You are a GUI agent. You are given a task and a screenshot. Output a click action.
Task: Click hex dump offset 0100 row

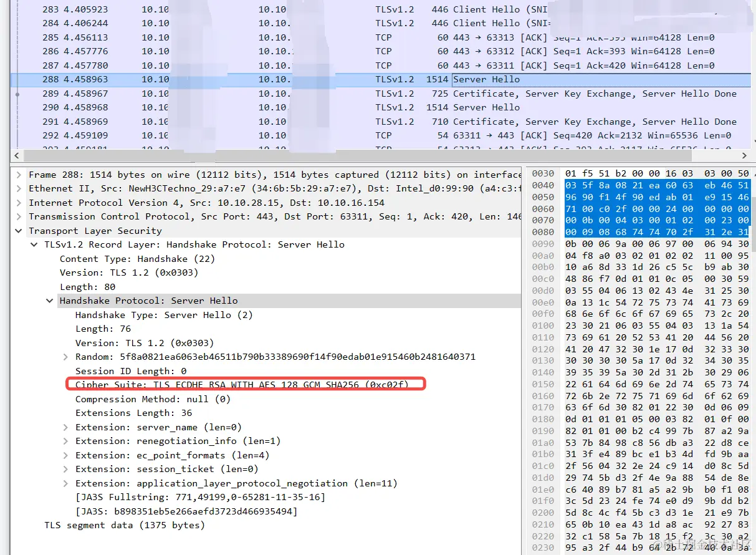coord(641,326)
